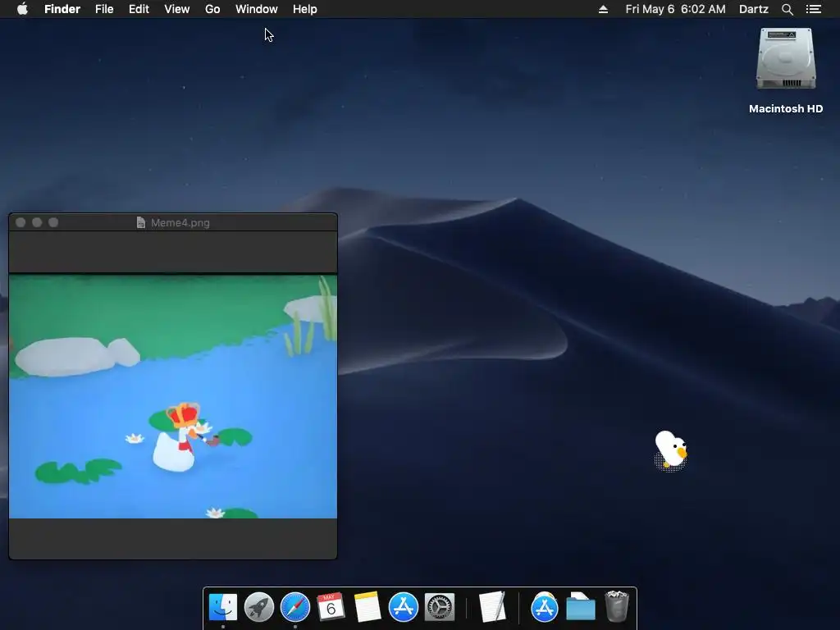This screenshot has width=840, height=630.
Task: Open the Edit menu
Action: pos(139,9)
